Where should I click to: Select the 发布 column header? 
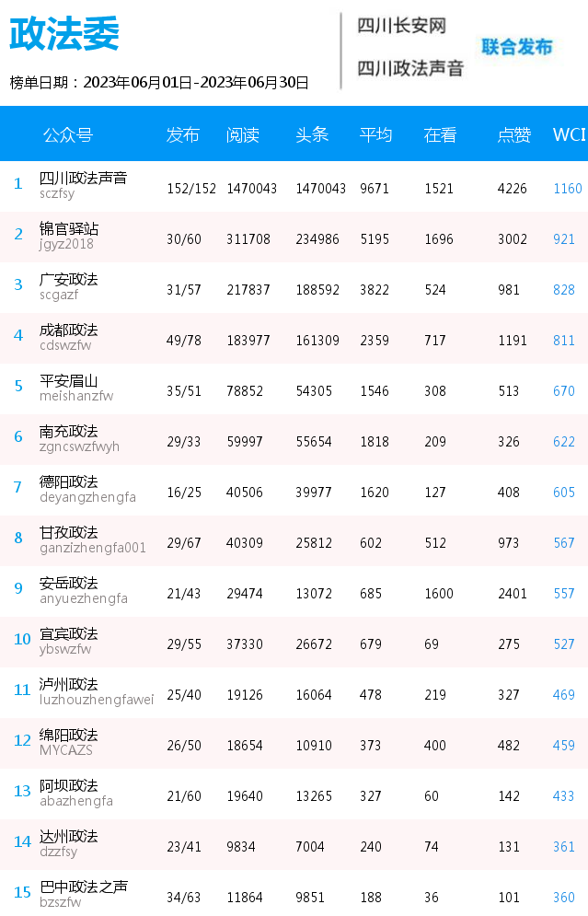click(x=183, y=135)
